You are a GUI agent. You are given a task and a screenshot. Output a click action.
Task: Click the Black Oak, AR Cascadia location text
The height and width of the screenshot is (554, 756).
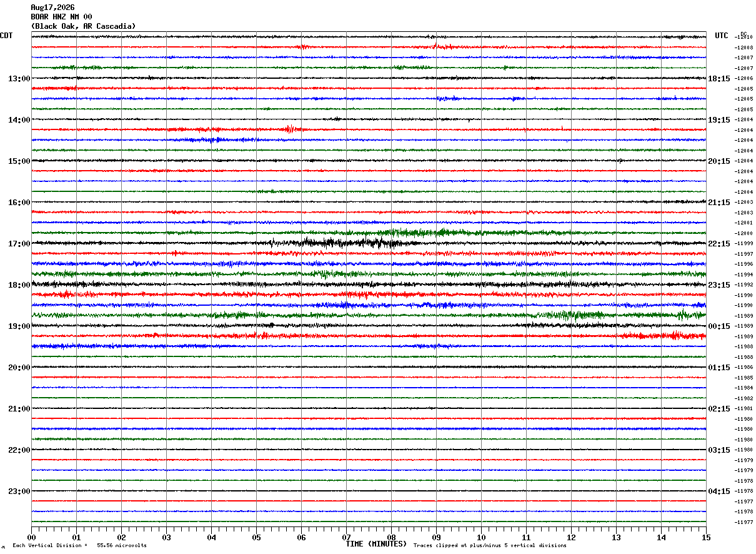point(83,26)
